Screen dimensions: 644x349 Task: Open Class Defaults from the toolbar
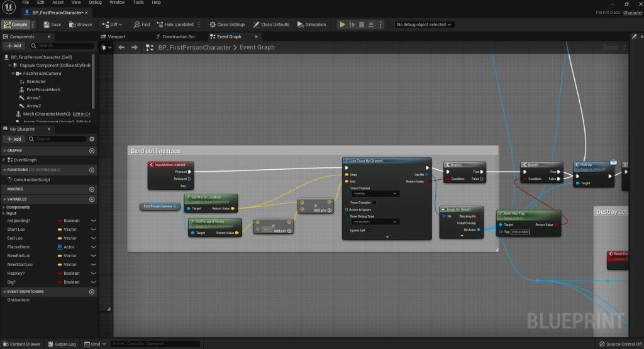(x=271, y=25)
